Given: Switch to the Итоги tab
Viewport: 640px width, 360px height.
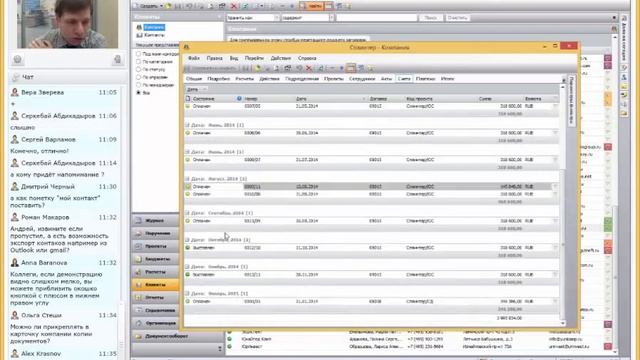Looking at the screenshot, I should pyautogui.click(x=447, y=79).
